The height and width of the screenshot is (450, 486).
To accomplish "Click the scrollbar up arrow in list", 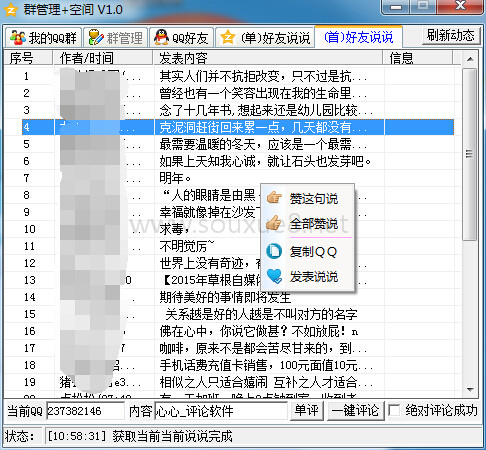I will (x=470, y=59).
